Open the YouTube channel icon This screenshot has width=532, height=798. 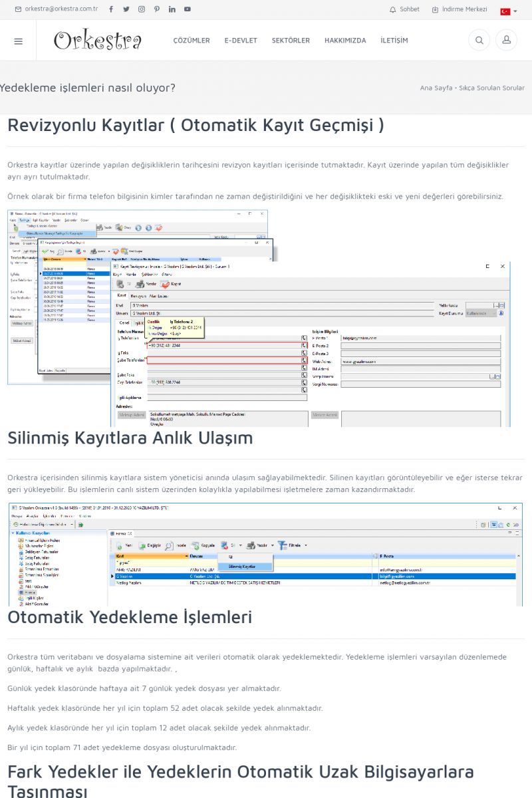tap(188, 9)
